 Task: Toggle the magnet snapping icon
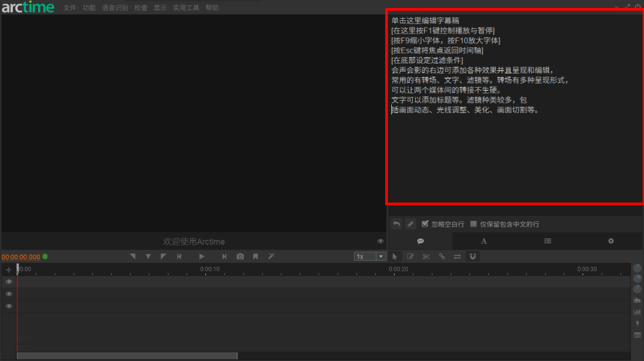[x=473, y=257]
